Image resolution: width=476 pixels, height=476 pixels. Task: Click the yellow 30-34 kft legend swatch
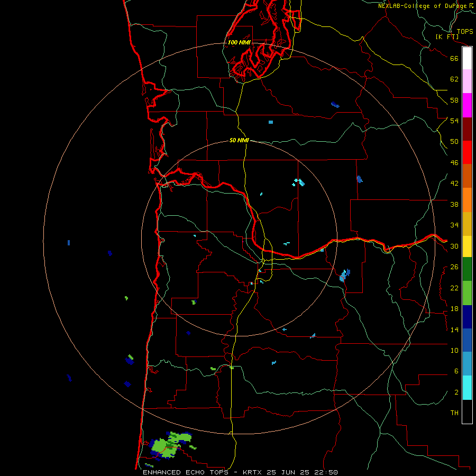coord(467,246)
